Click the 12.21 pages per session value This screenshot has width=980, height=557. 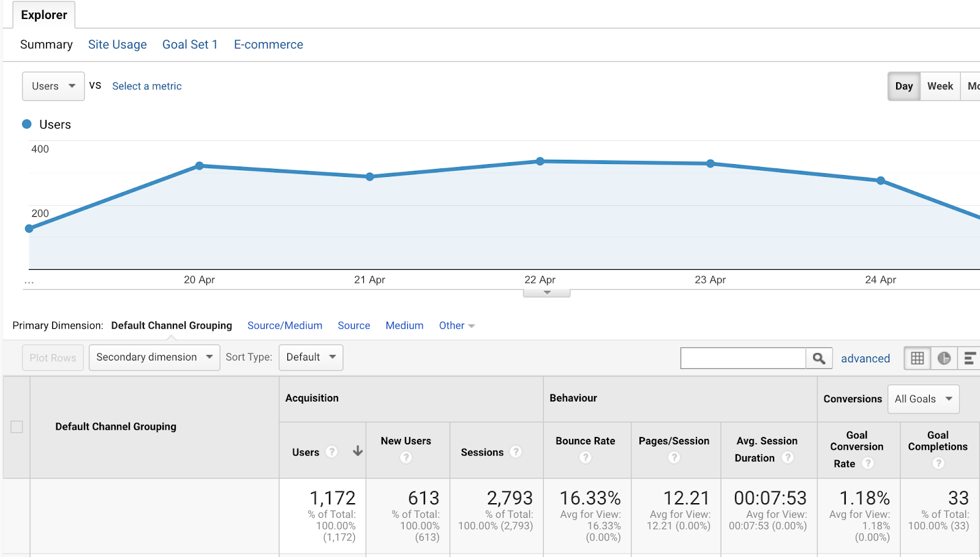[x=687, y=498]
